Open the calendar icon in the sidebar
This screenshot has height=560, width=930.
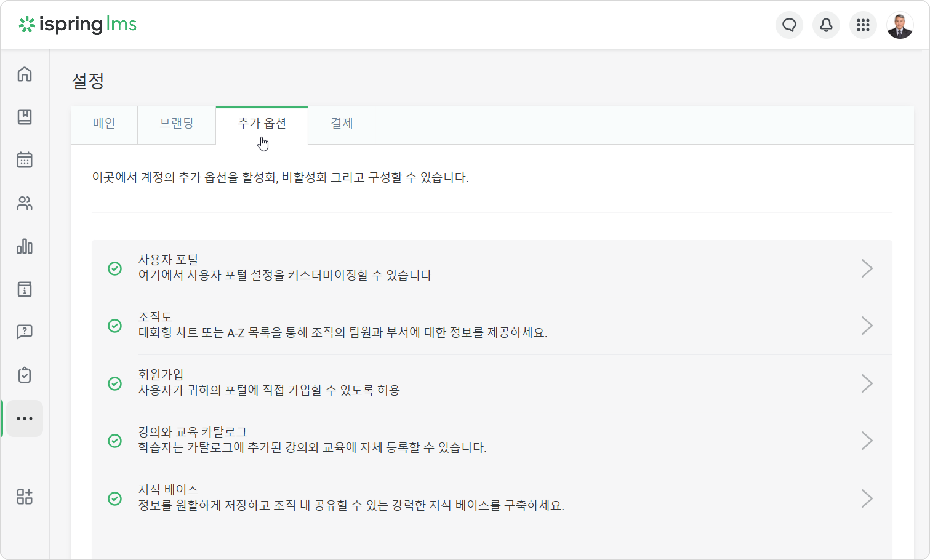tap(25, 160)
